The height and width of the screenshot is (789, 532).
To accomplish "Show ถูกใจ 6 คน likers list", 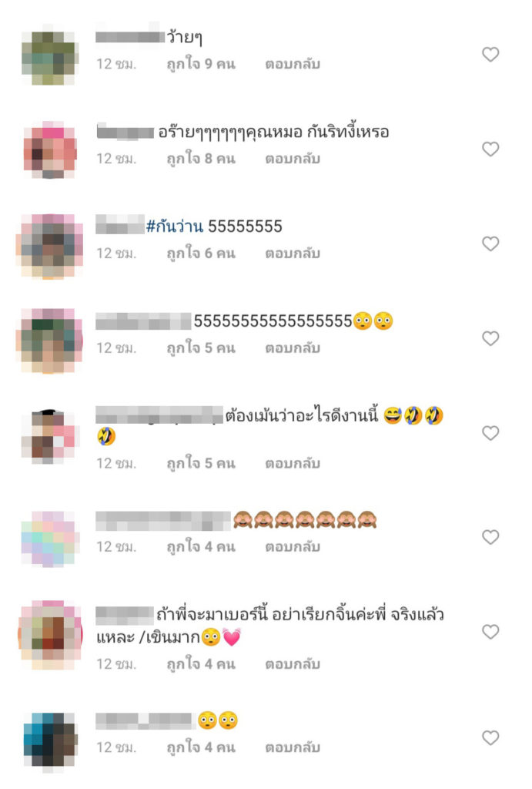I will point(201,253).
